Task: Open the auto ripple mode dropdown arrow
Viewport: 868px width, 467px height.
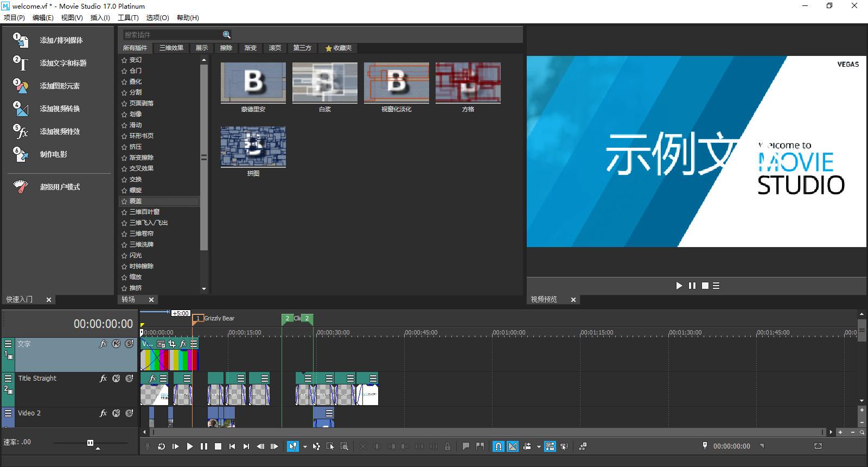Action: [539, 447]
